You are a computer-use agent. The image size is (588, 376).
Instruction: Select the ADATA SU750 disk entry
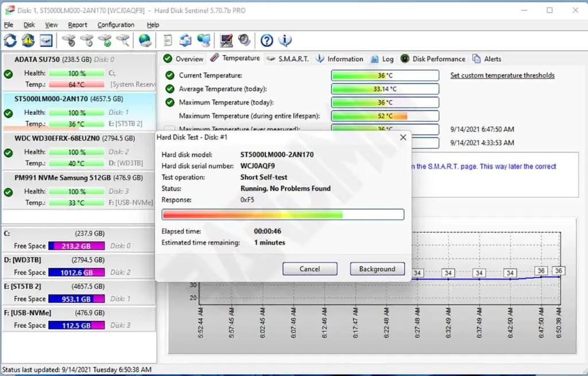(79, 72)
